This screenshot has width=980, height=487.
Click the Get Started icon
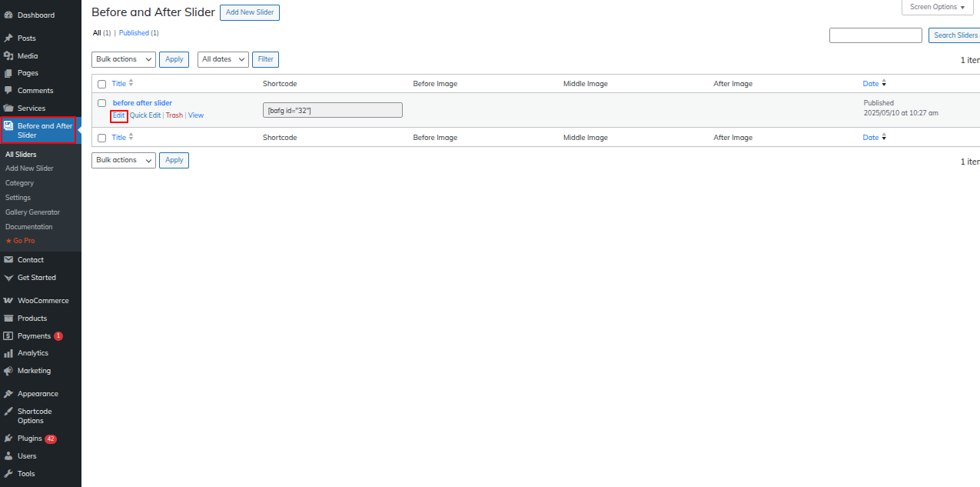8,278
